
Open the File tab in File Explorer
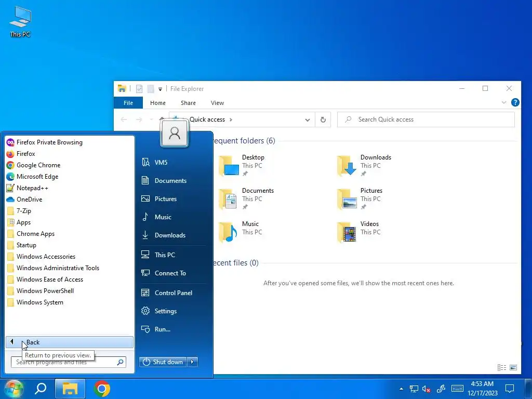(128, 103)
